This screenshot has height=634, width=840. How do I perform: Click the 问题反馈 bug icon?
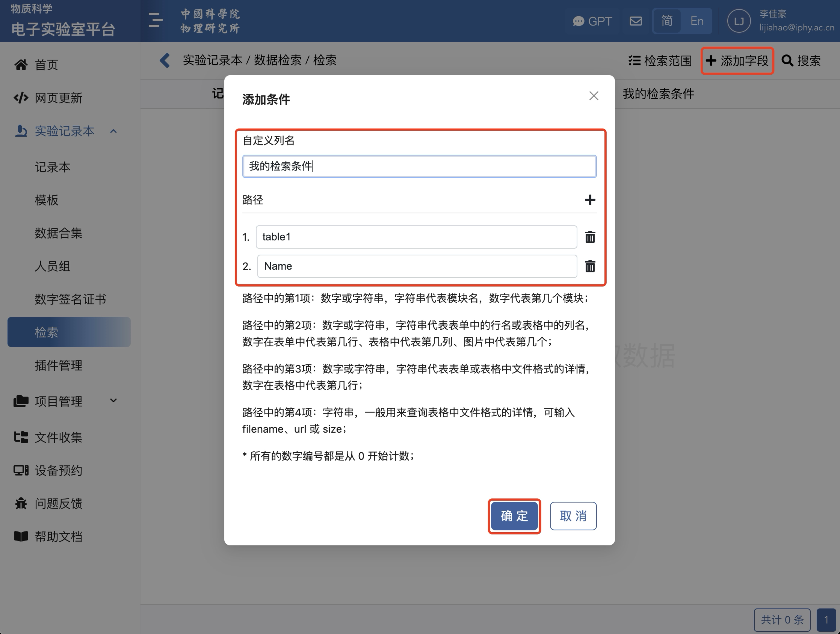point(21,503)
